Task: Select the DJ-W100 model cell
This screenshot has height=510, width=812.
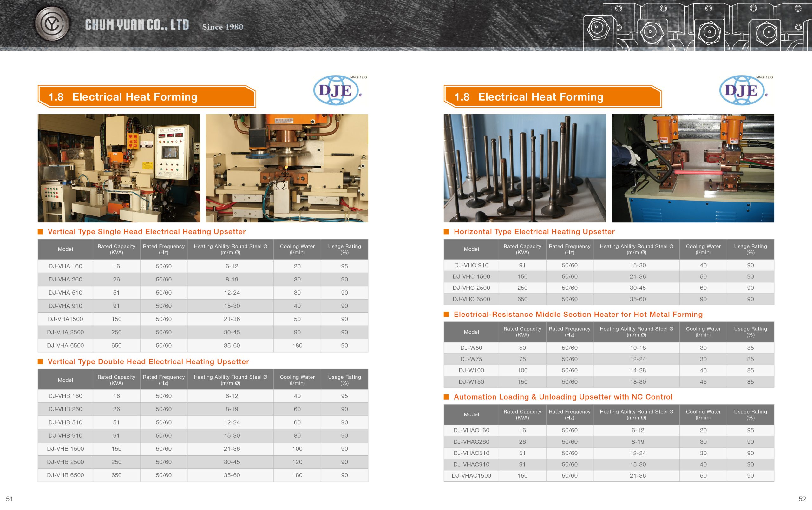Action: pyautogui.click(x=471, y=370)
